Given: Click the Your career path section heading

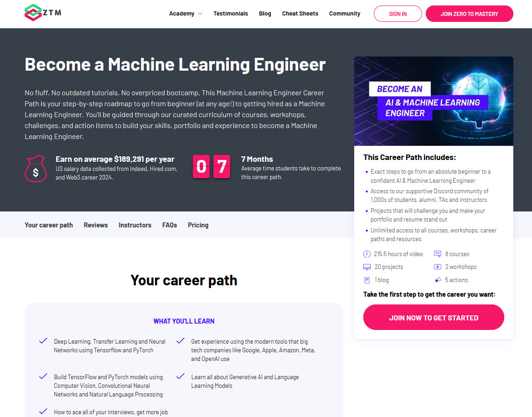Looking at the screenshot, I should pyautogui.click(x=184, y=280).
